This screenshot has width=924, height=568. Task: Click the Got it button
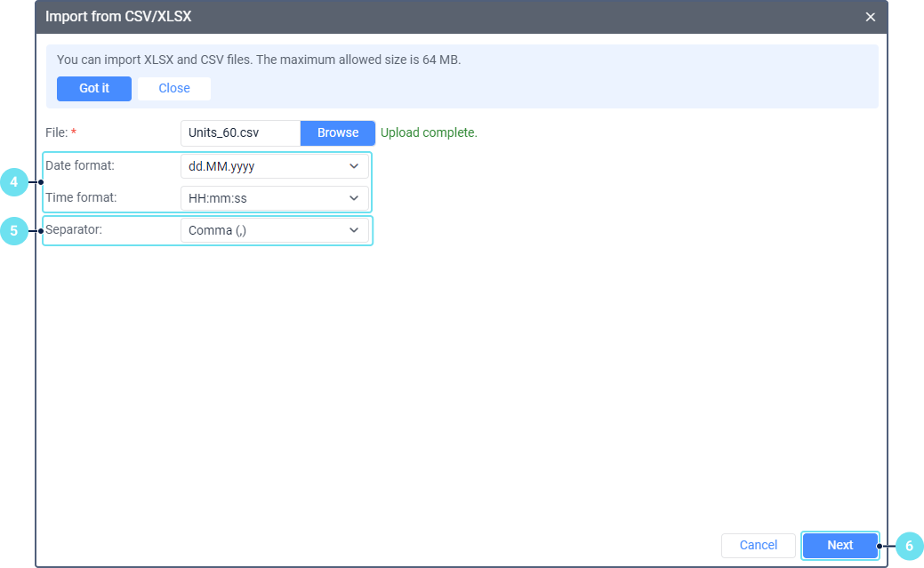94,88
